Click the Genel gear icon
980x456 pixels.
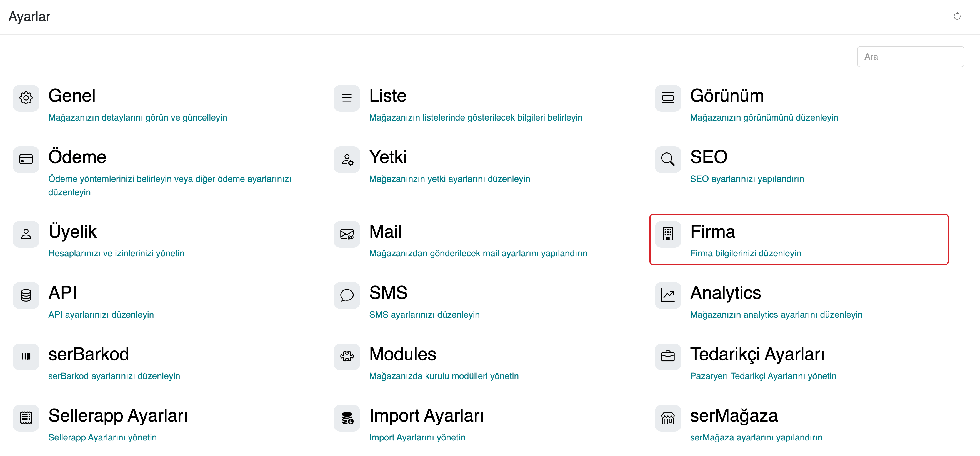coord(26,98)
